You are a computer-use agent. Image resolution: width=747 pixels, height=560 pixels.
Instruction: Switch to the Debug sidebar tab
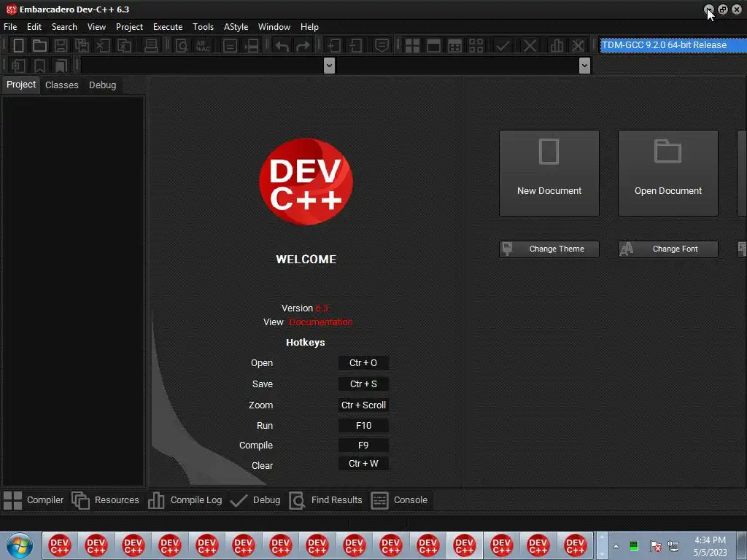point(102,85)
